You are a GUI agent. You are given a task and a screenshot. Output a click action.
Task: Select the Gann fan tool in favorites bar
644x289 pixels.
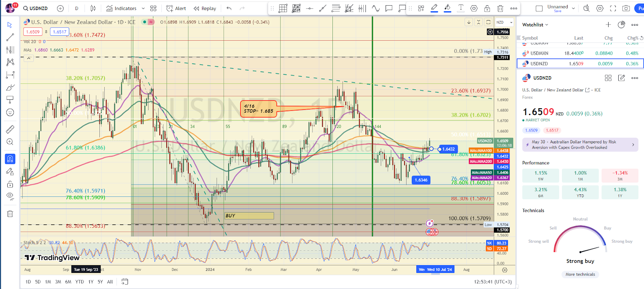(x=349, y=8)
